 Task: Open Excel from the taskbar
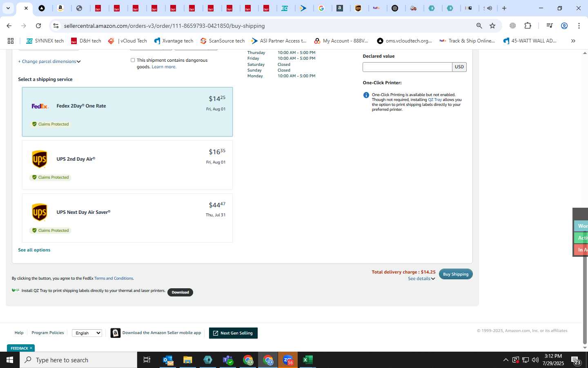click(308, 360)
